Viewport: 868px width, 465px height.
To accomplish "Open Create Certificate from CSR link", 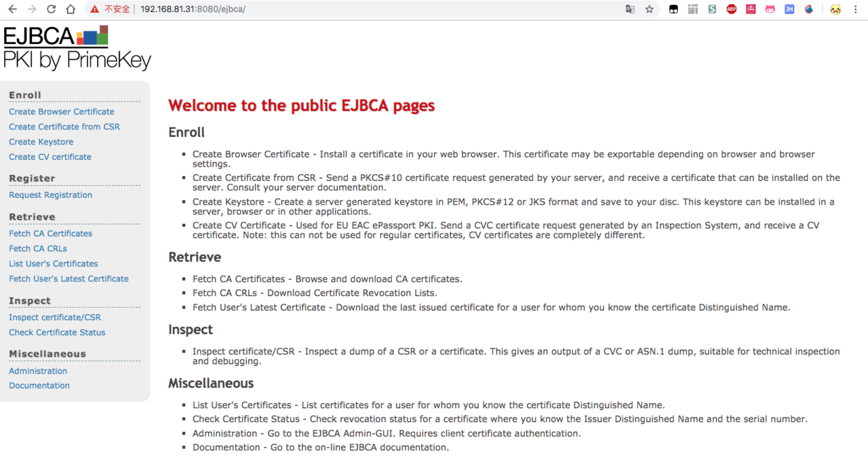I will [64, 127].
